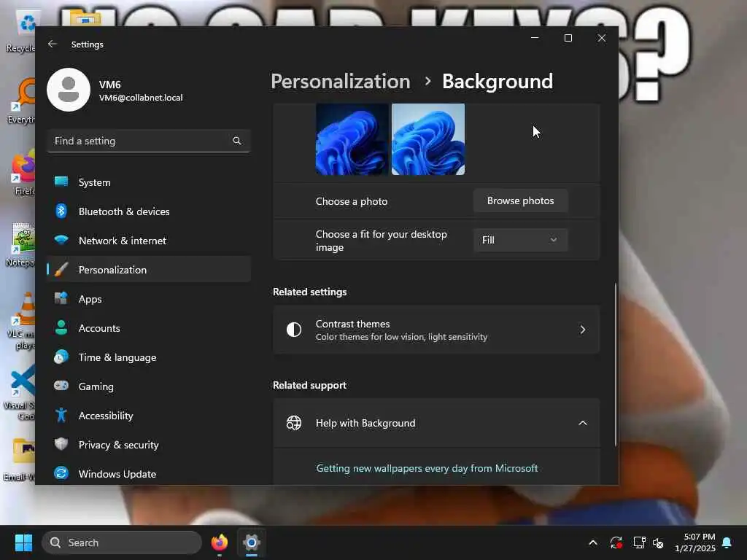This screenshot has height=560, width=747.
Task: Click the Contrast themes half-circle icon
Action: coord(294,330)
